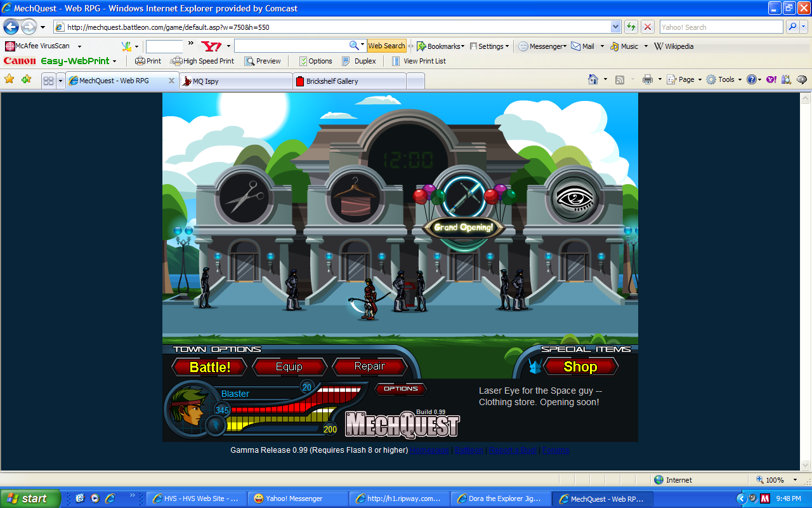Open the Windows Start menu
This screenshot has width=812, height=508.
(30, 498)
